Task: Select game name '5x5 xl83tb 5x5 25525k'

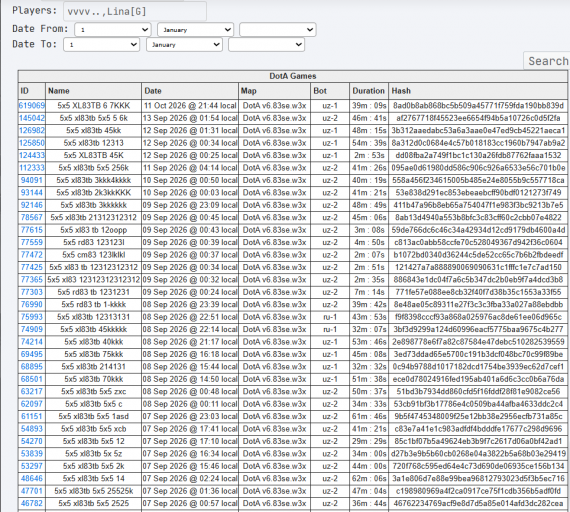Action: 93,491
